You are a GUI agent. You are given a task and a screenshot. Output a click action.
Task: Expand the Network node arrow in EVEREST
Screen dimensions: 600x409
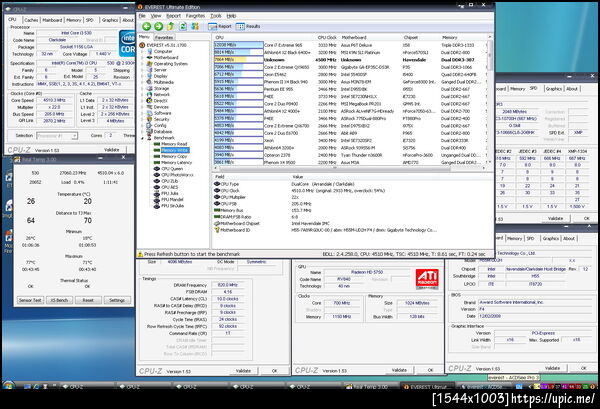coord(143,95)
